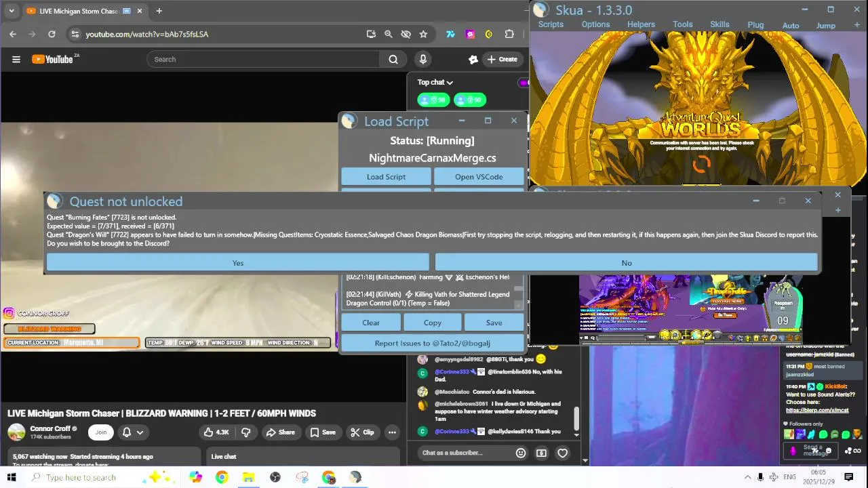Like the video with 4.3K likes
This screenshot has height=488, width=868.
point(216,432)
